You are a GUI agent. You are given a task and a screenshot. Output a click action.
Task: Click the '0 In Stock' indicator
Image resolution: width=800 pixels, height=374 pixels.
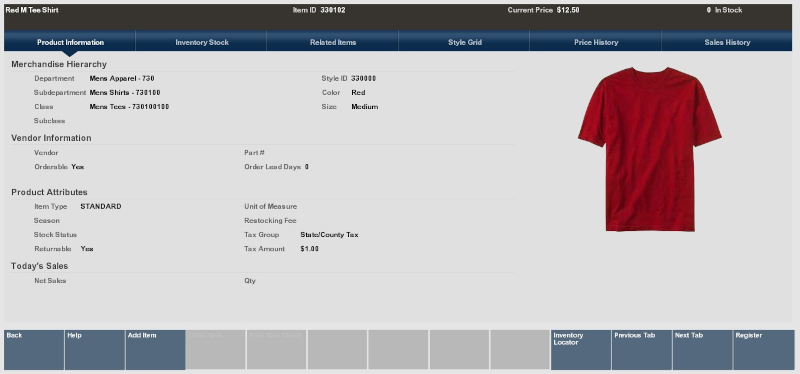tap(724, 10)
